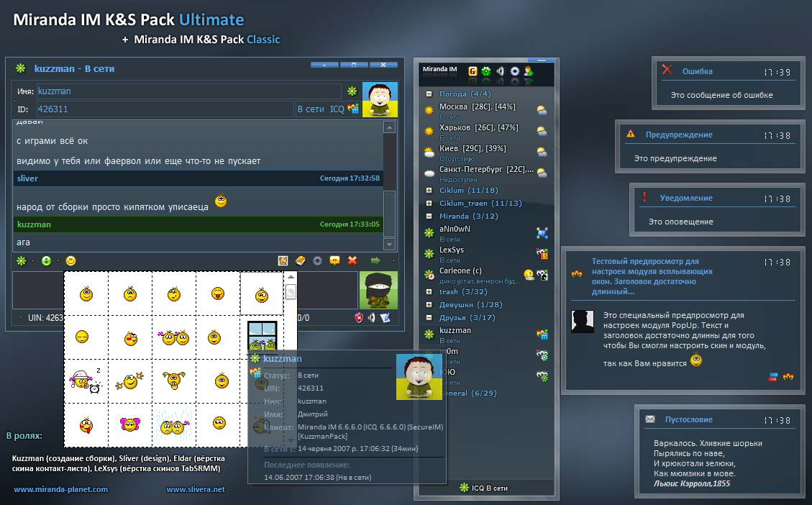
Task: Click the lightbulb icon beside Carleone
Action: point(529,275)
